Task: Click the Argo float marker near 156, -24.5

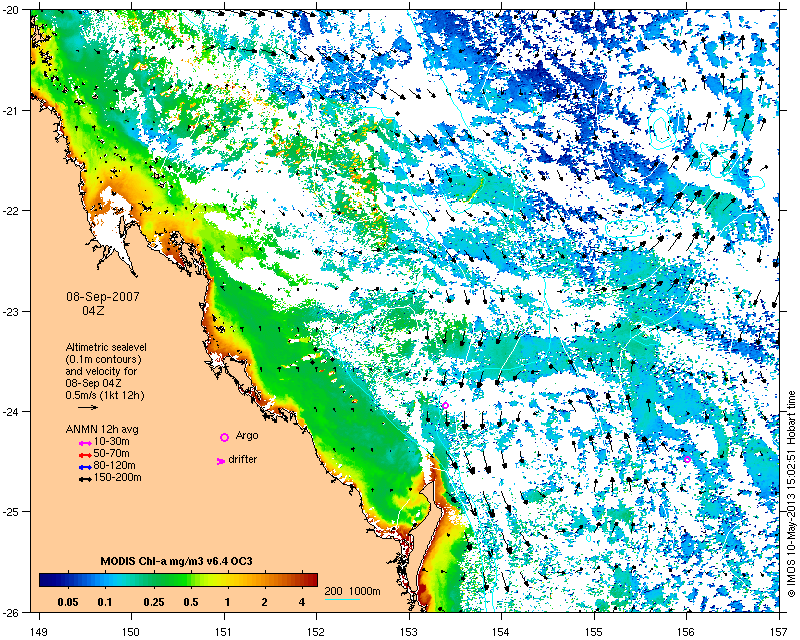Action: click(687, 459)
